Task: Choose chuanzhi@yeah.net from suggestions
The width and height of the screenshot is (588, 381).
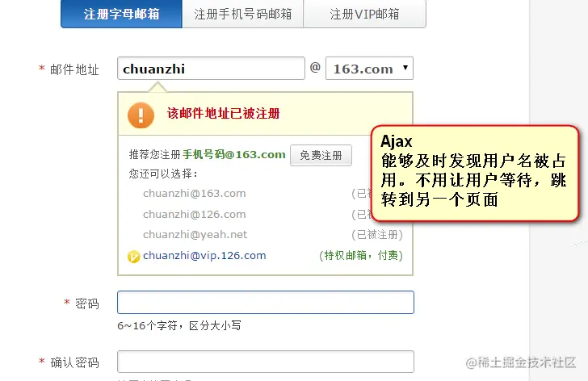Action: click(x=195, y=235)
